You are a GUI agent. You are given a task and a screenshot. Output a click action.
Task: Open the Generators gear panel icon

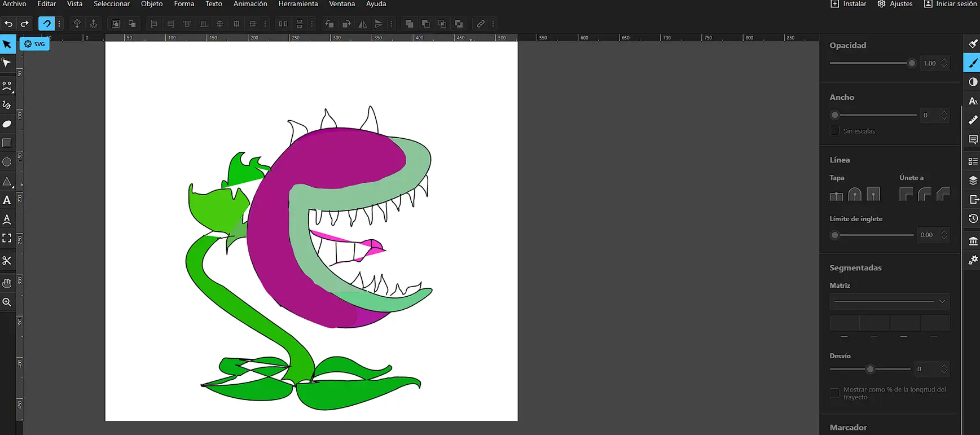point(973,260)
